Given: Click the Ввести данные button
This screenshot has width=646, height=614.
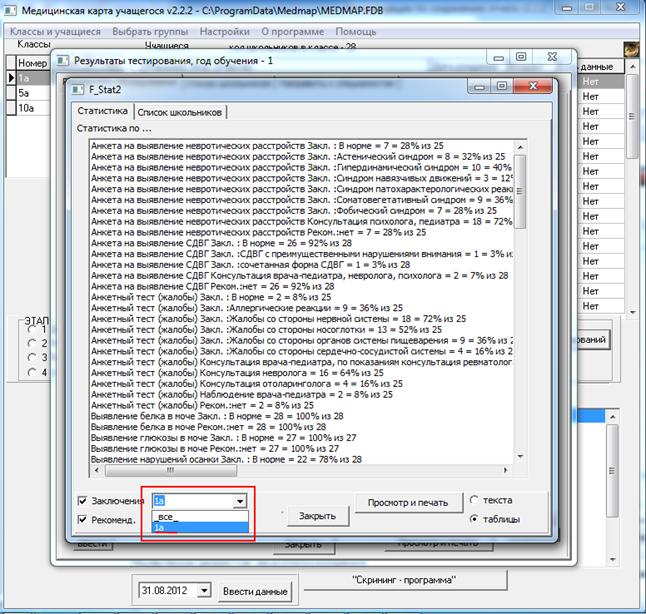Looking at the screenshot, I should (255, 591).
